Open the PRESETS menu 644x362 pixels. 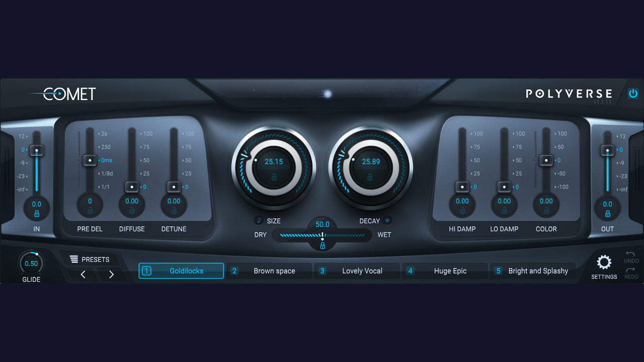[90, 259]
